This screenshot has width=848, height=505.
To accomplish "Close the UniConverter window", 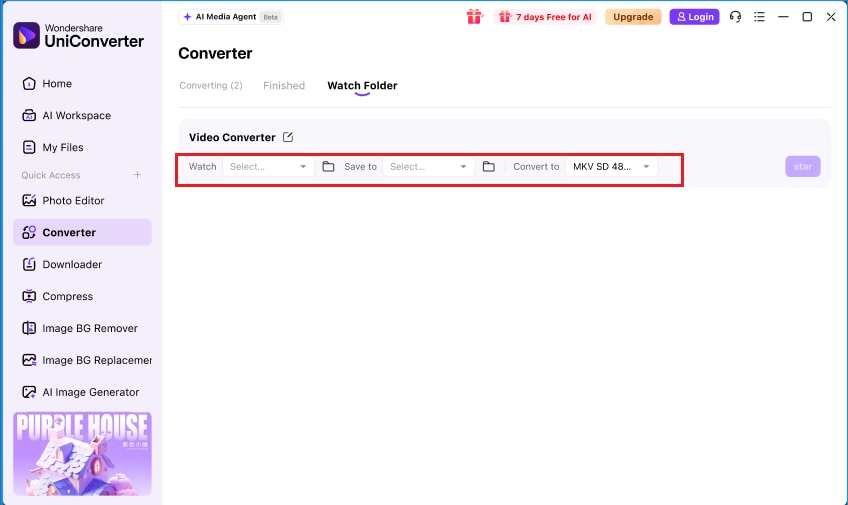I will (x=831, y=17).
